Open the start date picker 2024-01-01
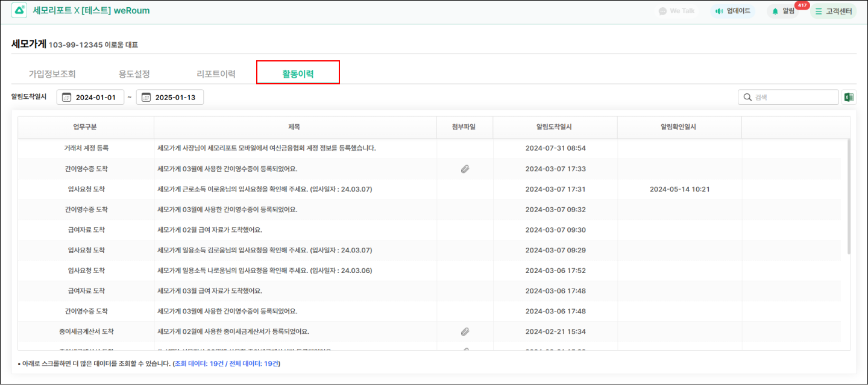The height and width of the screenshot is (385, 868). coord(90,97)
